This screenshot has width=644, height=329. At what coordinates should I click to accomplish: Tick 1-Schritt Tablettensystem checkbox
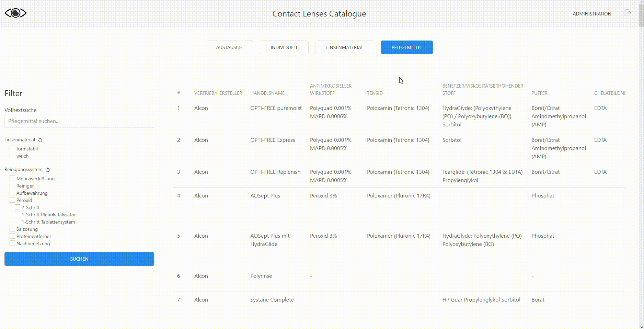tap(18, 222)
